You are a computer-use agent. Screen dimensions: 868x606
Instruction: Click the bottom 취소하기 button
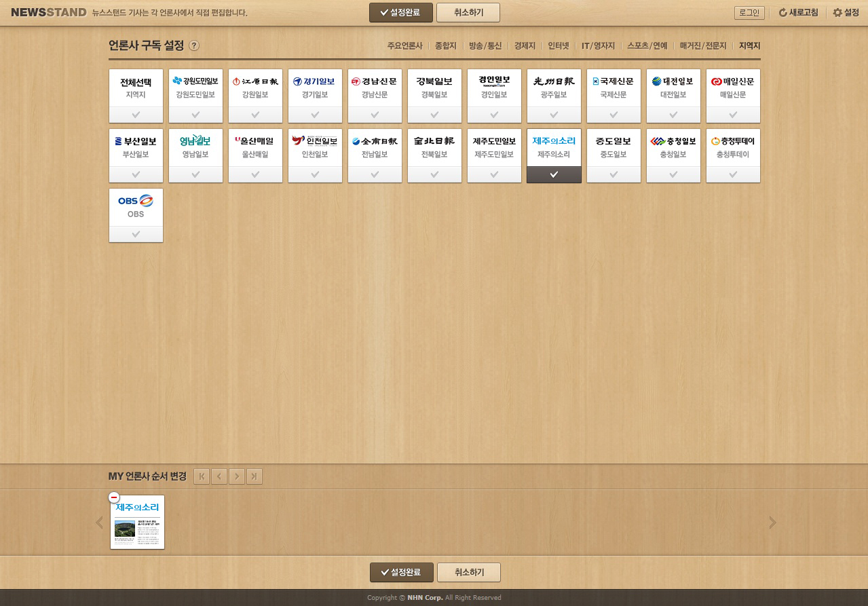(x=469, y=572)
